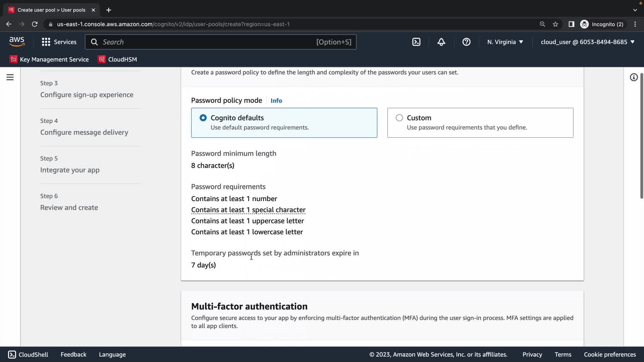Open the browser tab list chevron
The image size is (644, 362).
[x=635, y=10]
